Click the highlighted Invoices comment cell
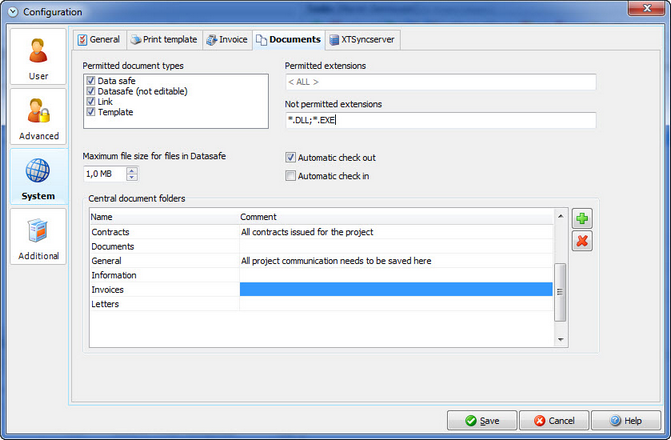 click(396, 289)
